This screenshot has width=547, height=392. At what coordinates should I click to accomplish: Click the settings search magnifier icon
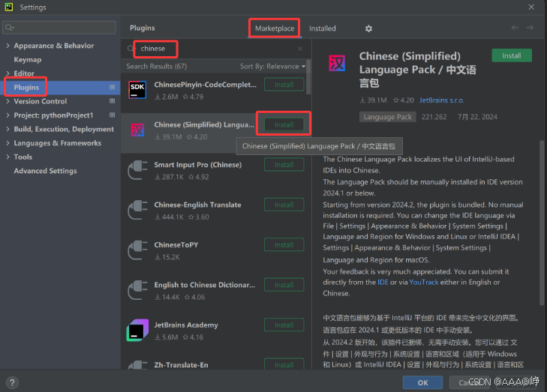(10, 28)
